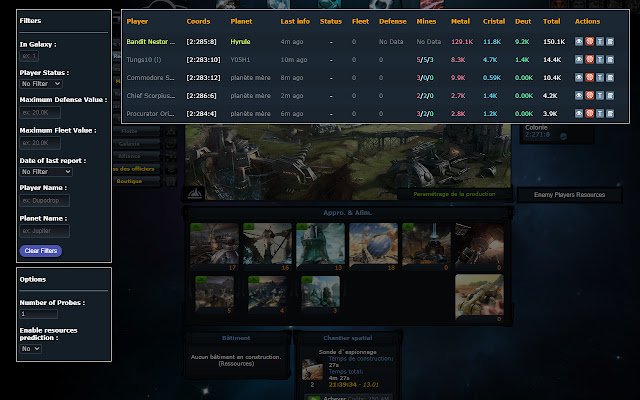This screenshot has height=400, width=640.
Task: Open Paramétrage de la production link
Action: pos(454,194)
